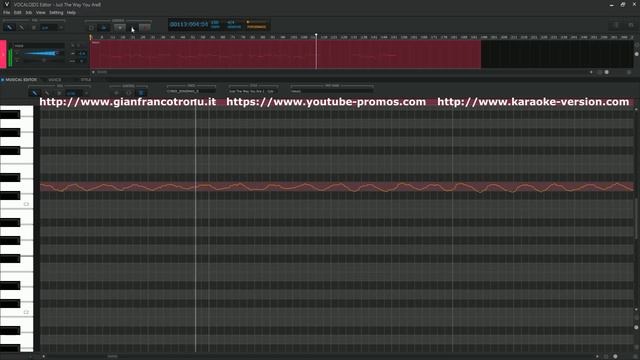The image size is (640, 360).
Task: Click the playhead marker on the track ruler
Action: [x=316, y=36]
